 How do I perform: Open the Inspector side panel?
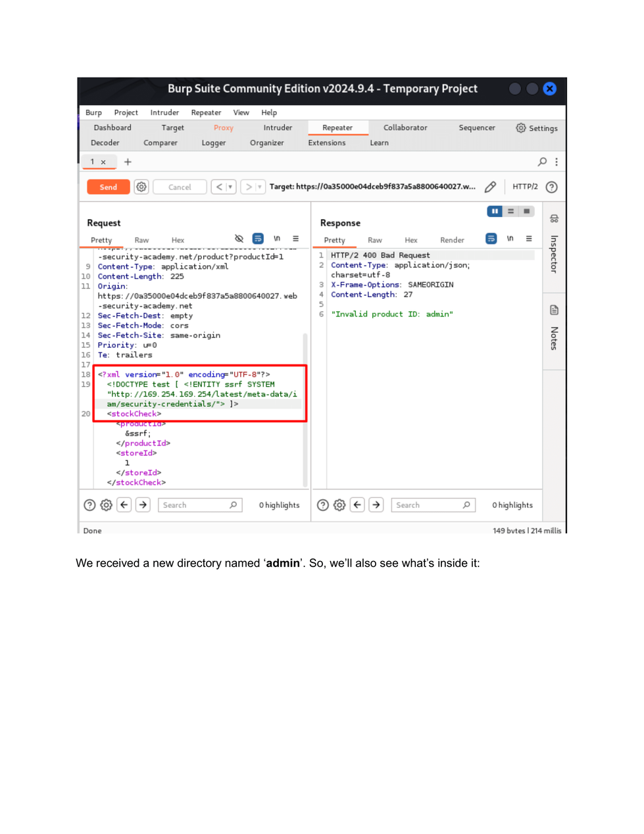coord(554,244)
